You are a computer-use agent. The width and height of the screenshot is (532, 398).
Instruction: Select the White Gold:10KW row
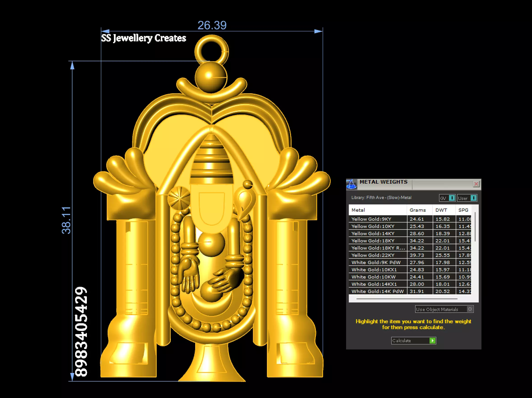pyautogui.click(x=410, y=277)
